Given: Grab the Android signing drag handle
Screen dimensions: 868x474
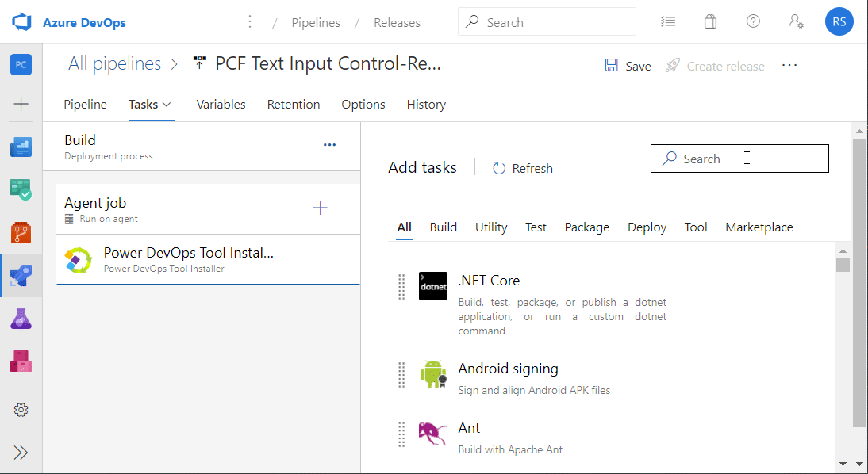Looking at the screenshot, I should click(402, 374).
